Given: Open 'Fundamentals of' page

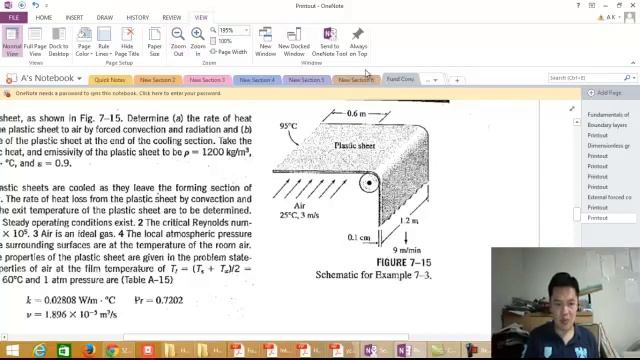Looking at the screenshot, I should 608,115.
